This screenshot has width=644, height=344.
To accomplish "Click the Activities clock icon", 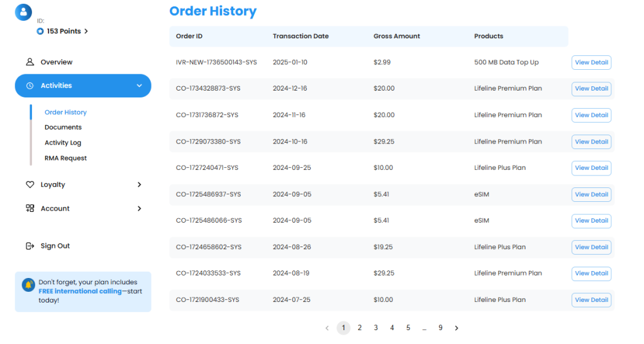I will [x=30, y=86].
